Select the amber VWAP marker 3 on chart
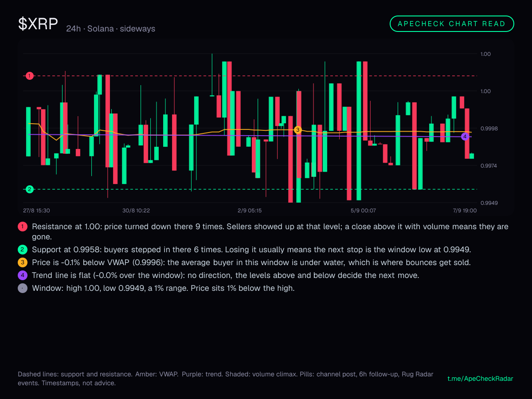This screenshot has height=399, width=532. 297,130
